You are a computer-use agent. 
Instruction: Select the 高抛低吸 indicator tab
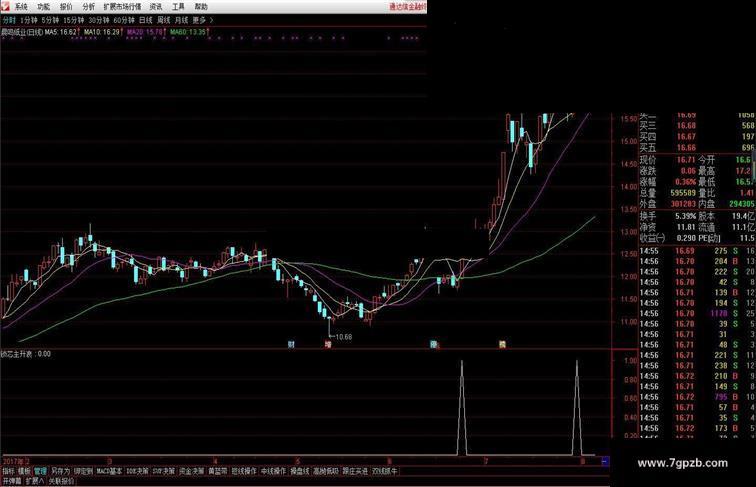pos(326,471)
